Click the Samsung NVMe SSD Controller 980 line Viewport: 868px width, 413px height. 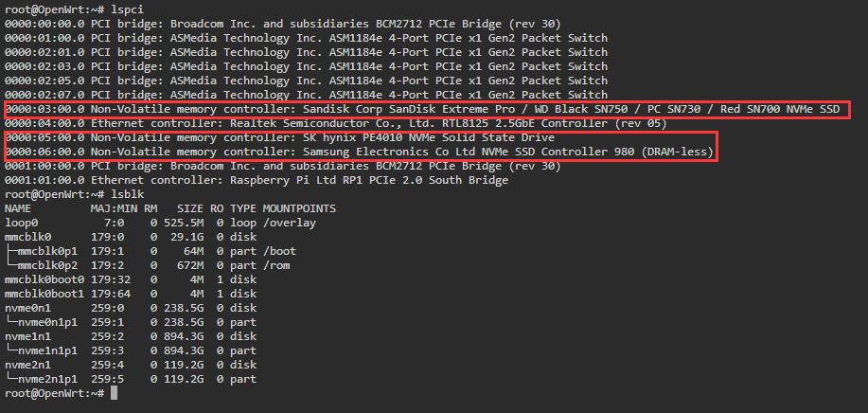coord(360,152)
